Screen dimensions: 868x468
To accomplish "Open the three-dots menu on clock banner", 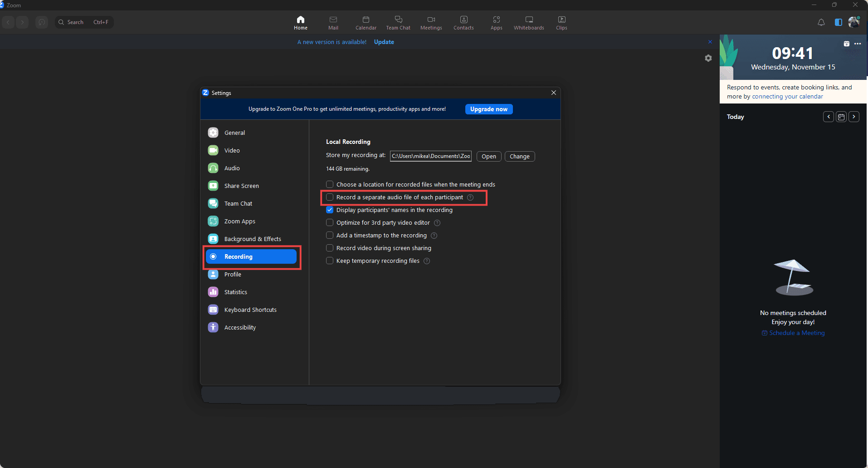I will [858, 44].
